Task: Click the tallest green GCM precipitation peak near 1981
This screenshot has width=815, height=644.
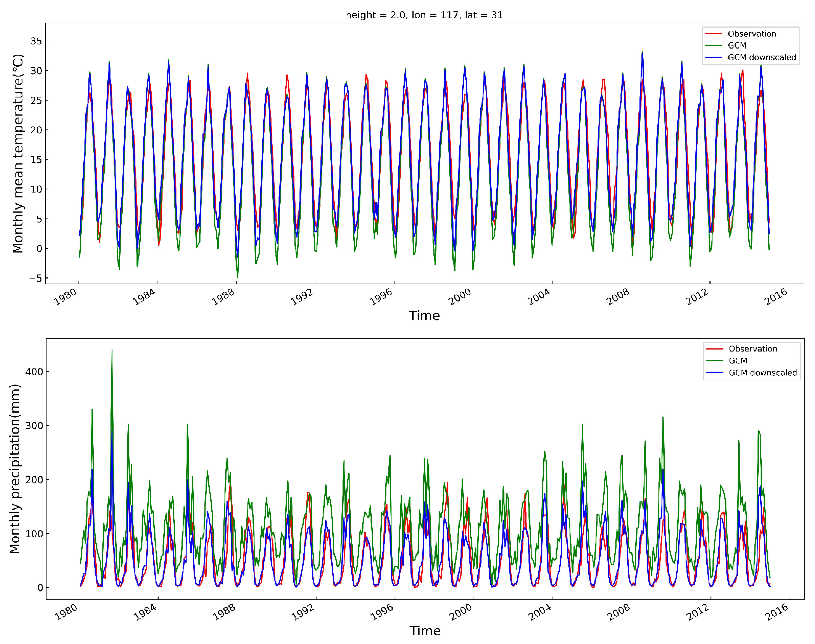Action: (112, 350)
